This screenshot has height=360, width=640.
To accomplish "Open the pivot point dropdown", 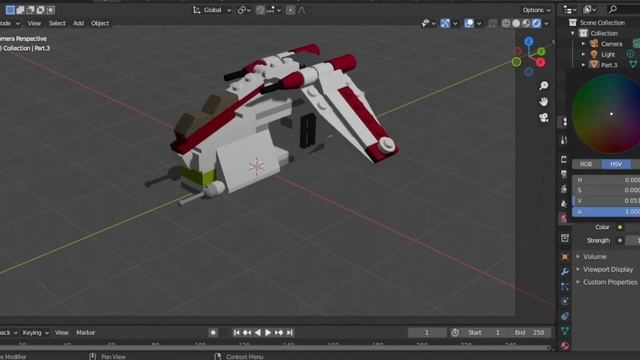I will [244, 10].
